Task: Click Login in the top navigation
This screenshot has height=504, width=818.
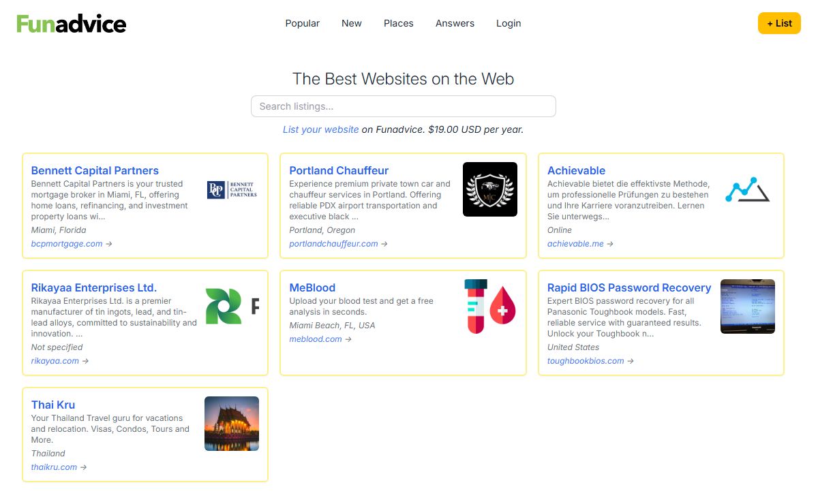Action: (509, 23)
